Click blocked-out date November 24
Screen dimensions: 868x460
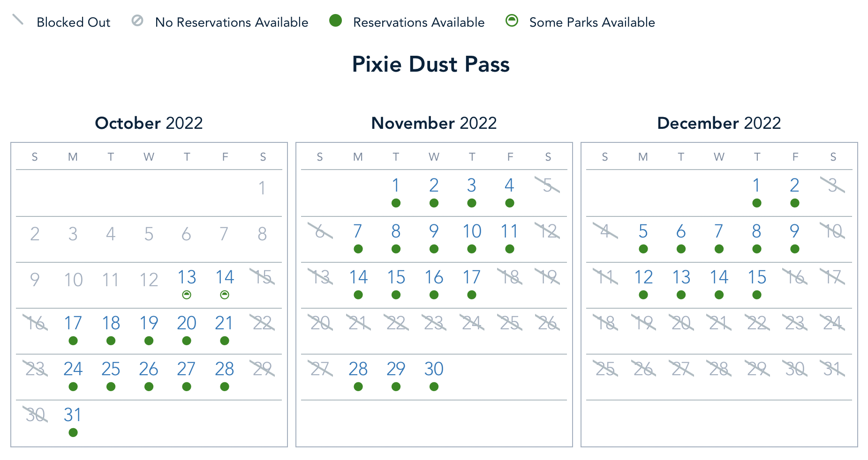(x=472, y=323)
